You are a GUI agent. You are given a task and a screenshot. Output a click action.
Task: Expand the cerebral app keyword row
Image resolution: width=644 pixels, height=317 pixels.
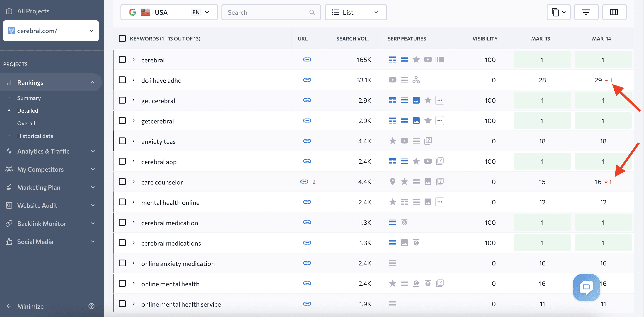coord(134,161)
